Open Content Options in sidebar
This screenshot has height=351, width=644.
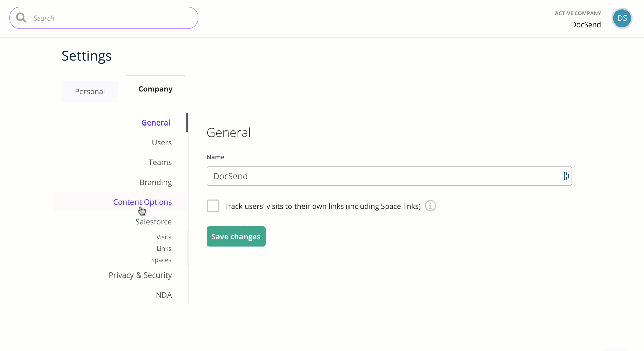(x=142, y=202)
